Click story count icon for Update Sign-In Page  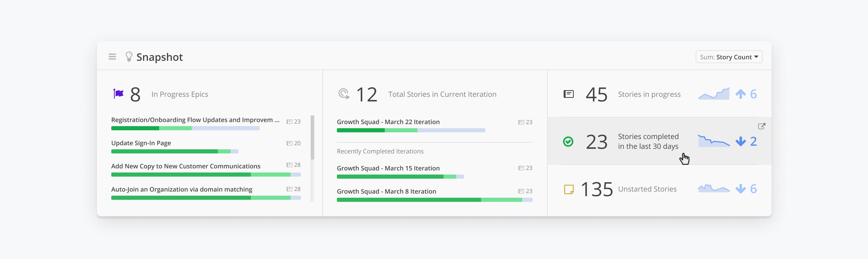click(x=289, y=143)
